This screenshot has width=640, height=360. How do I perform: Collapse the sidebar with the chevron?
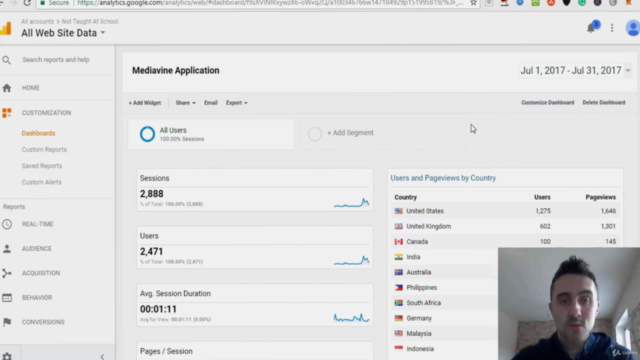pos(102,356)
